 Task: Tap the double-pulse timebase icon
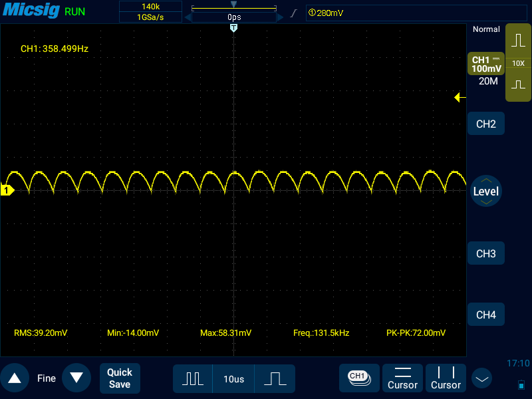[x=193, y=378]
